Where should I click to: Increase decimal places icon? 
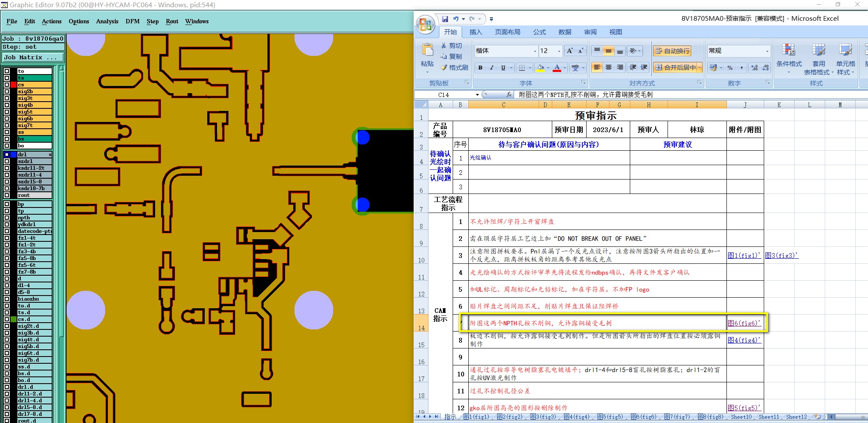tap(754, 68)
